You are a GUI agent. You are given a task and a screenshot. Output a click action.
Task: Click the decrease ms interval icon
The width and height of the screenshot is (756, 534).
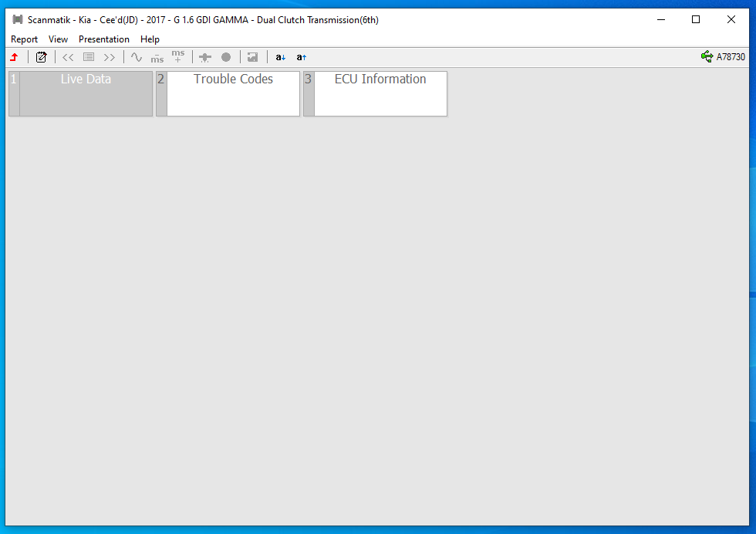[157, 57]
